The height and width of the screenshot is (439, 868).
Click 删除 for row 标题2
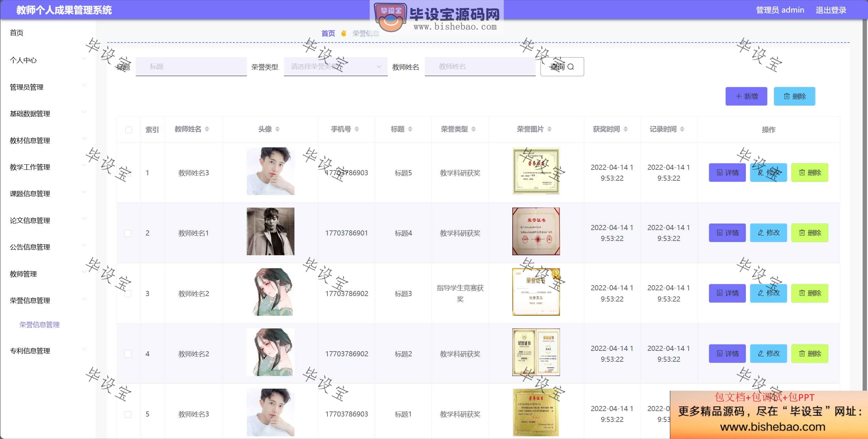pos(809,354)
